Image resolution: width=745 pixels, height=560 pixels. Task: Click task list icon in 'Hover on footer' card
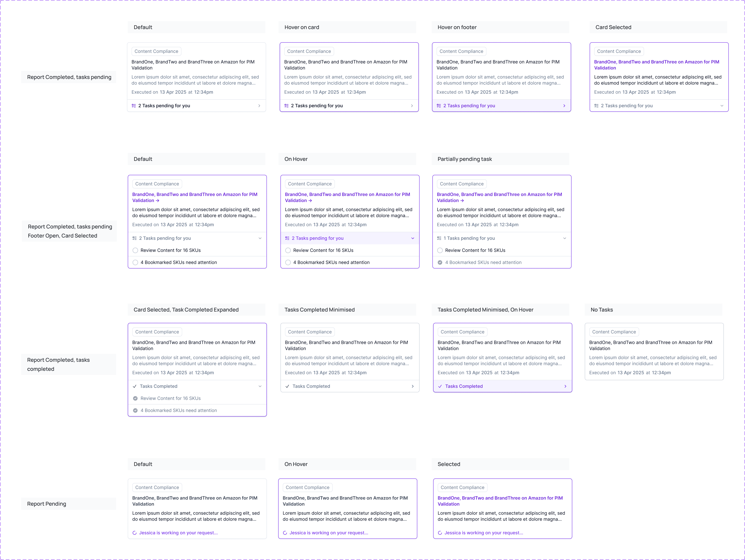(438, 106)
